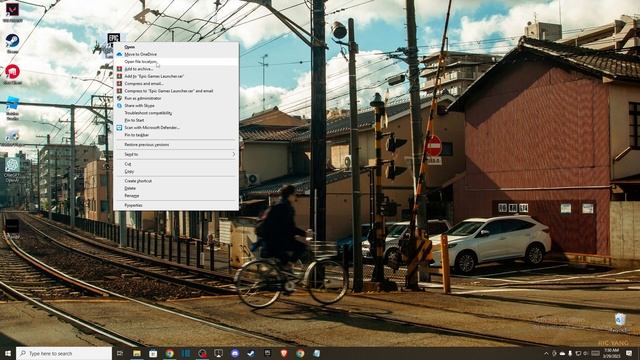Select the red circular desktop shortcut
Screen dimensions: 640x360
12,73
